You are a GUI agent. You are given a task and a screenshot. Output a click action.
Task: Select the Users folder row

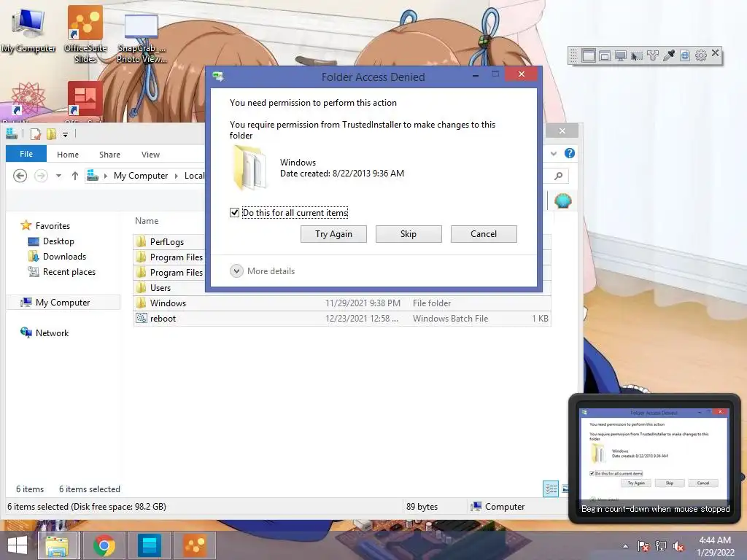(x=169, y=287)
